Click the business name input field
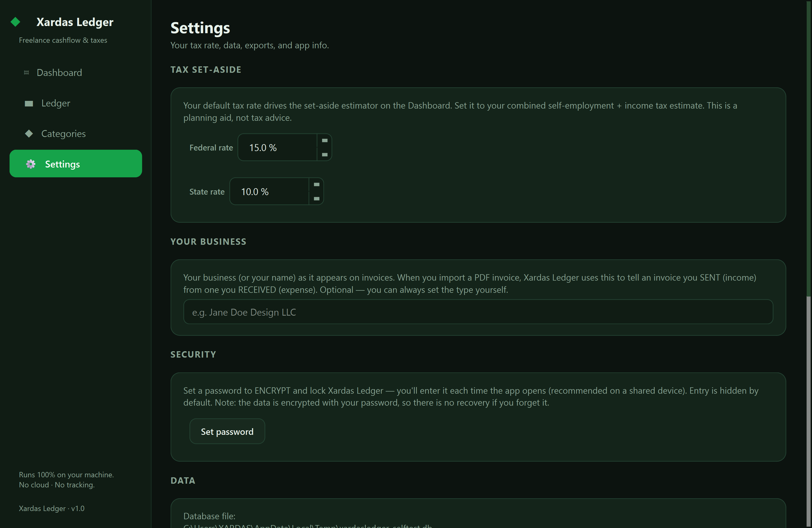This screenshot has width=812, height=528. coord(478,312)
